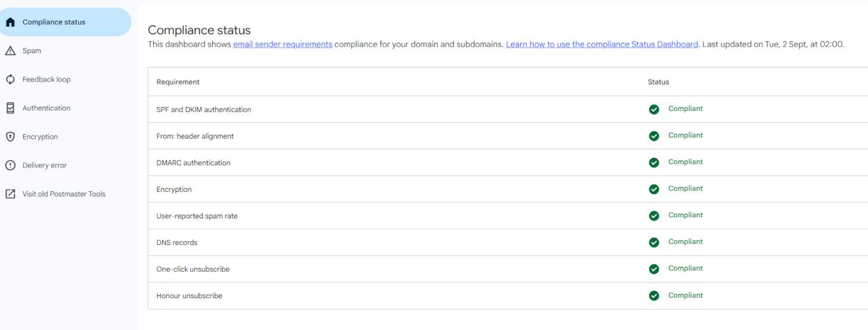Click the Encryption shield icon

click(10, 137)
